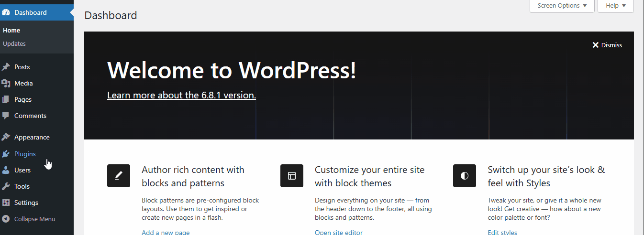
Task: Open the Screen Options dropdown
Action: pos(562,6)
